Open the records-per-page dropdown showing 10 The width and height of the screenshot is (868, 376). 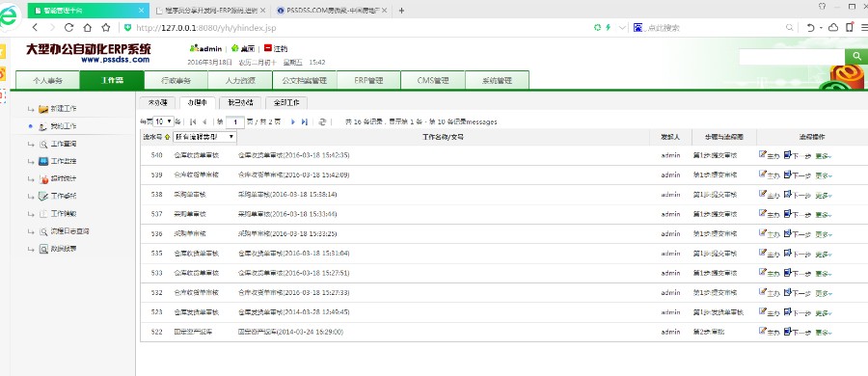coord(163,121)
